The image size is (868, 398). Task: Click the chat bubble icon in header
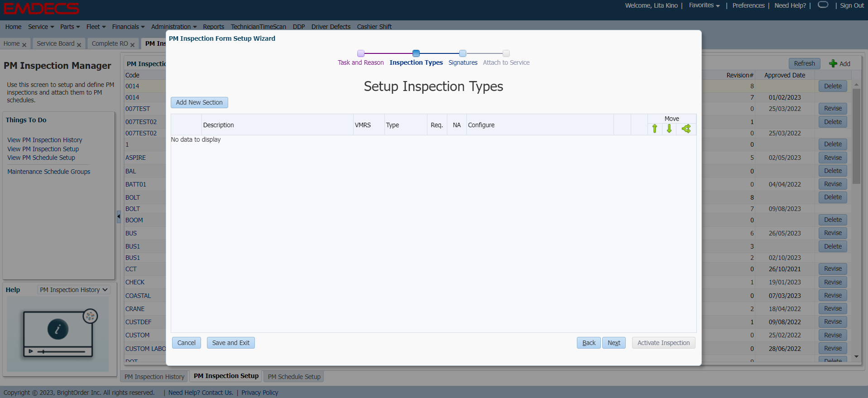823,5
